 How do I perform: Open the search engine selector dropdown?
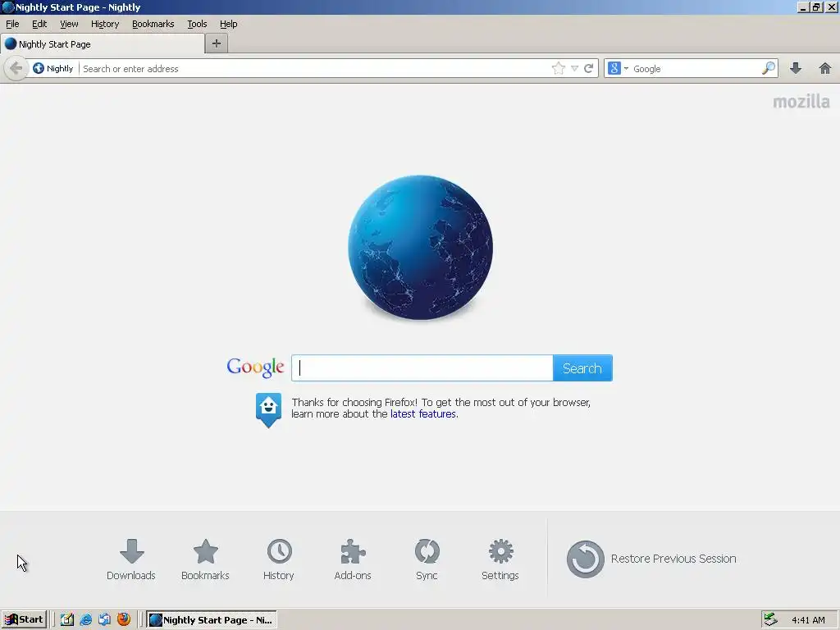coord(619,68)
